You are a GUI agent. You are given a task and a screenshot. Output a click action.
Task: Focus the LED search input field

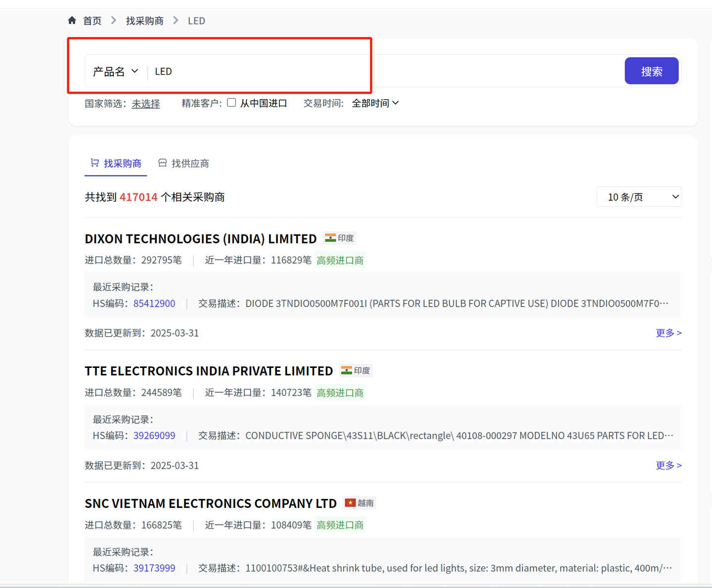point(386,71)
